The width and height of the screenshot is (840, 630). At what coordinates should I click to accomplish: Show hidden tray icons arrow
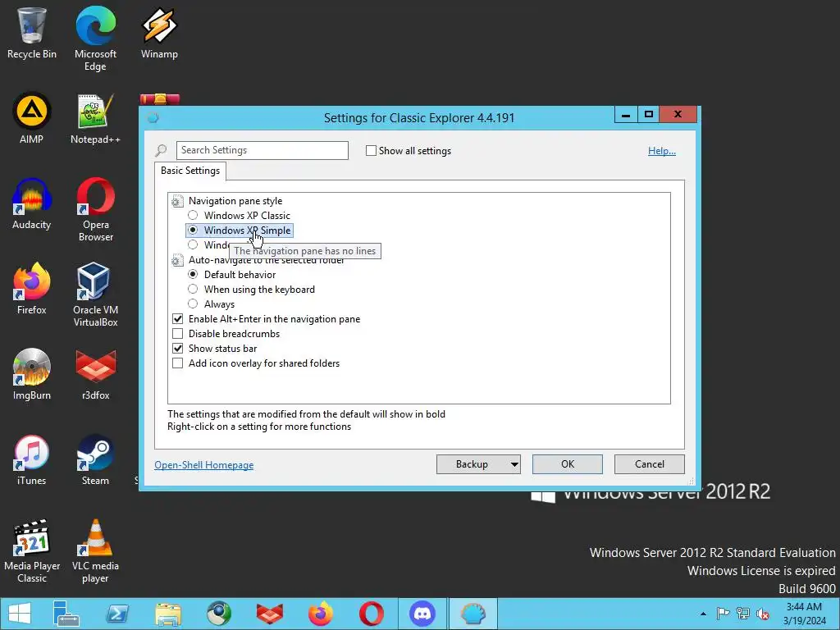703,614
